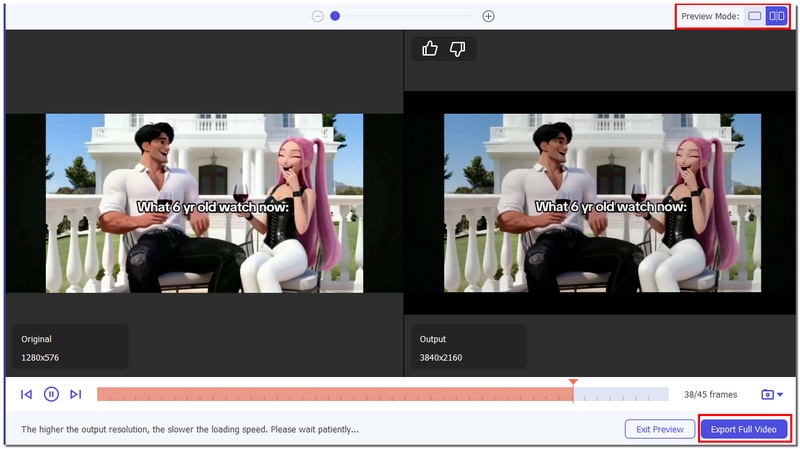This screenshot has width=800, height=449.
Task: Skip to the next frame
Action: click(x=76, y=394)
